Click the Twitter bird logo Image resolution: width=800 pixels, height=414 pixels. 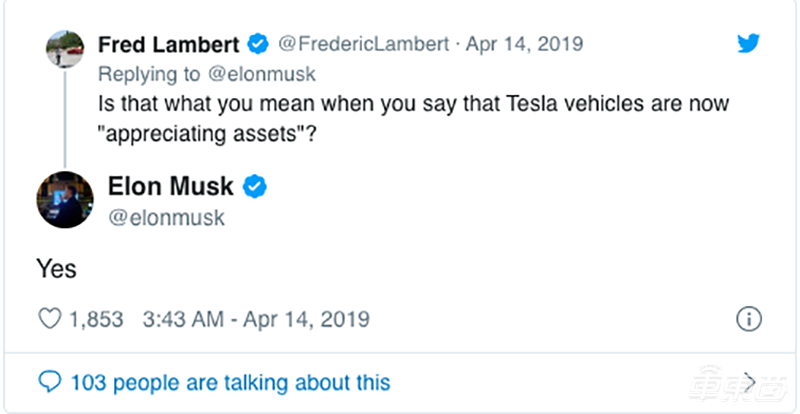748,44
